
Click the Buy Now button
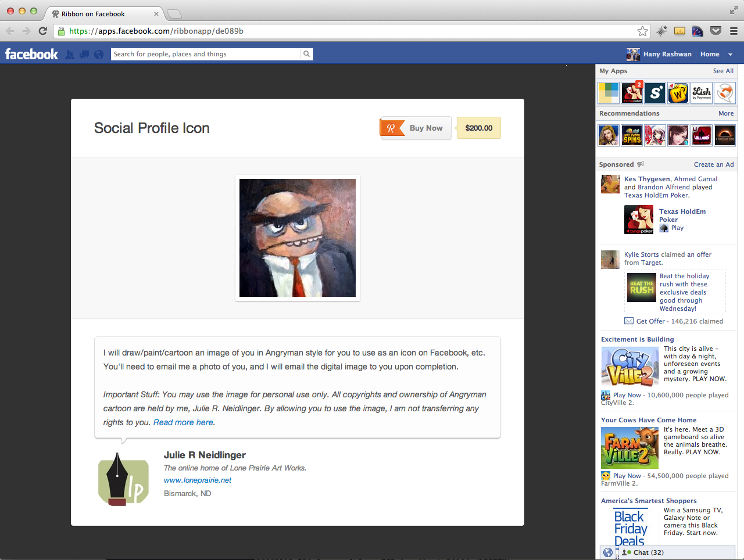pyautogui.click(x=416, y=128)
